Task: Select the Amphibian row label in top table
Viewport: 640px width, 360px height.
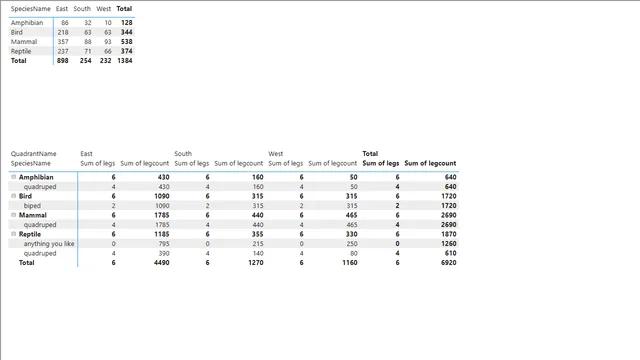Action: pos(27,22)
